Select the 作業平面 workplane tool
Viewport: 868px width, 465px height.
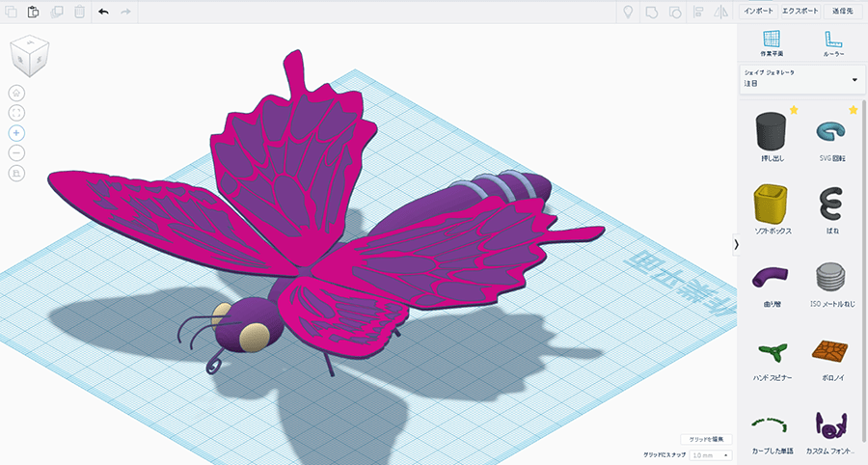pyautogui.click(x=772, y=43)
